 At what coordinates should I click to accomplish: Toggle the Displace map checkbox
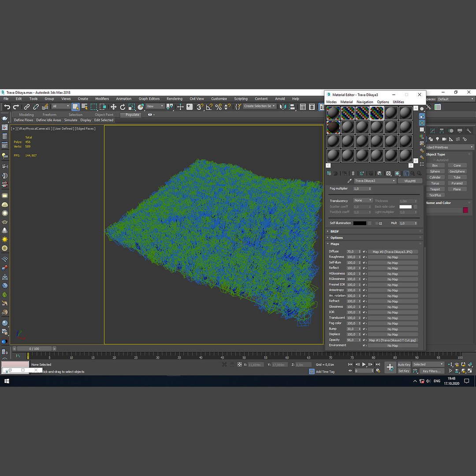[364, 334]
